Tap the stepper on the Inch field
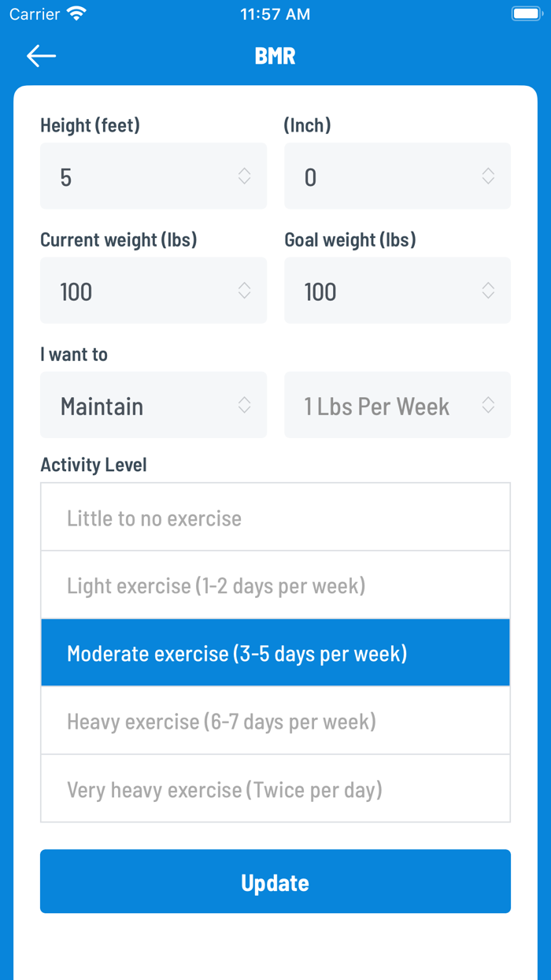Viewport: 551px width, 980px height. click(489, 176)
